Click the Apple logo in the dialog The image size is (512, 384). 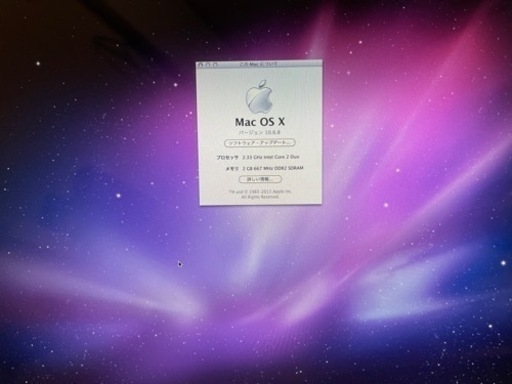tap(260, 97)
